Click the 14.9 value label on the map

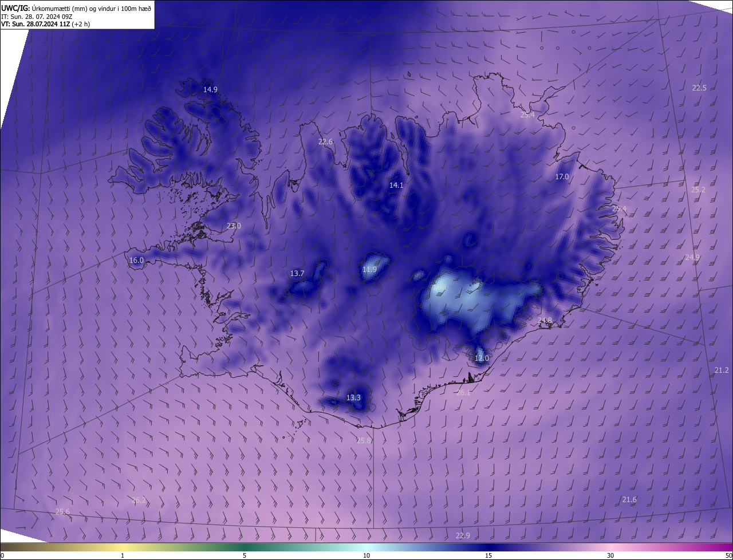click(211, 89)
